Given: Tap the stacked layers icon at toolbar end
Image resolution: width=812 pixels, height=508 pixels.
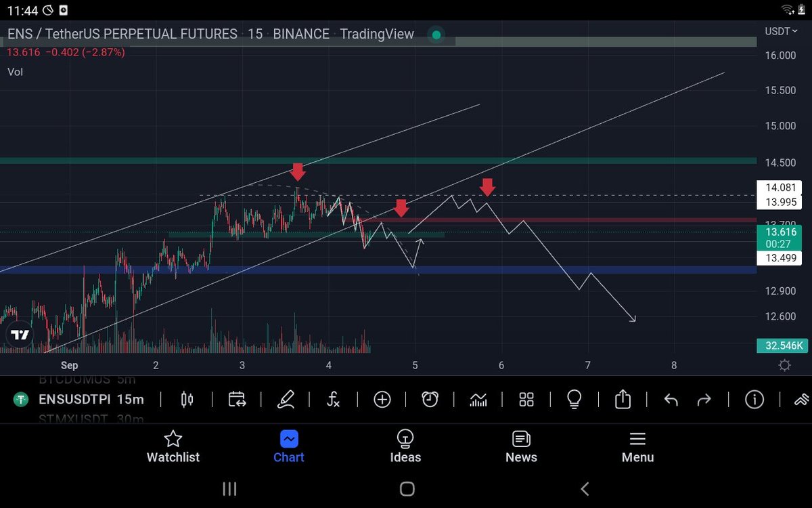Looking at the screenshot, I should tap(803, 400).
